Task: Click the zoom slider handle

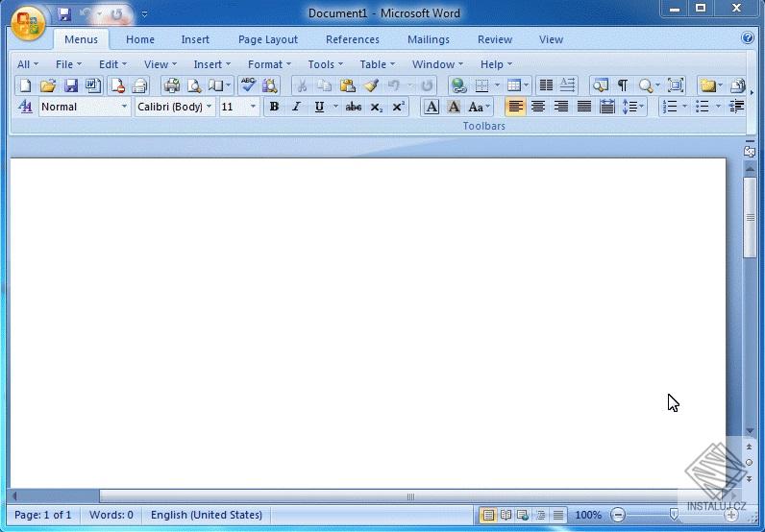Action: (674, 515)
